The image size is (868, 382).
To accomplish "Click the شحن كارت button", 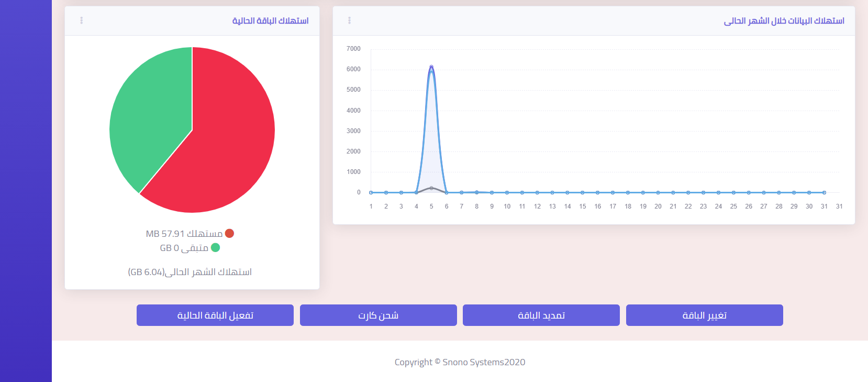I will [x=379, y=315].
